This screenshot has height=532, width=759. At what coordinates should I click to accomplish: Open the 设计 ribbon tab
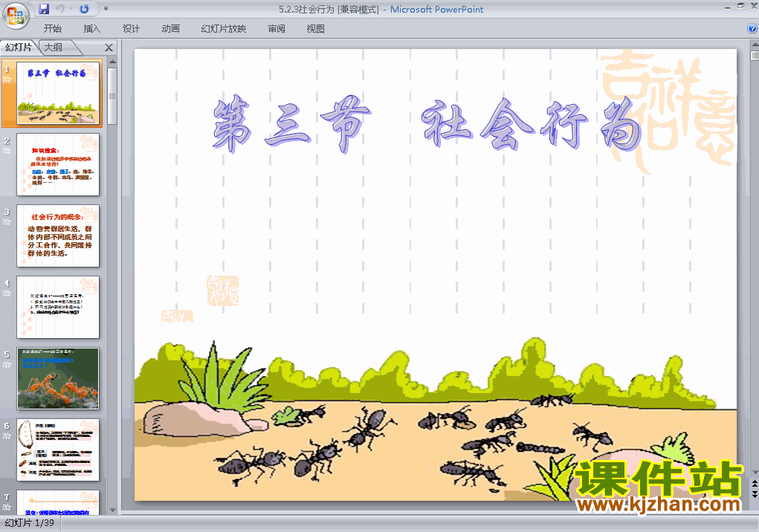click(x=131, y=28)
